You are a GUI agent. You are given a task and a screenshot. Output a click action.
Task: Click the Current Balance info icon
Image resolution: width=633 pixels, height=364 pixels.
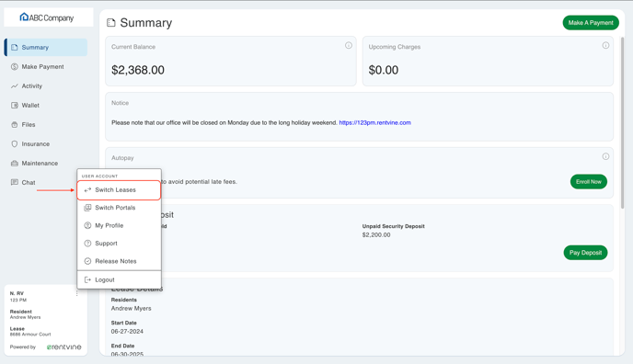click(x=349, y=46)
